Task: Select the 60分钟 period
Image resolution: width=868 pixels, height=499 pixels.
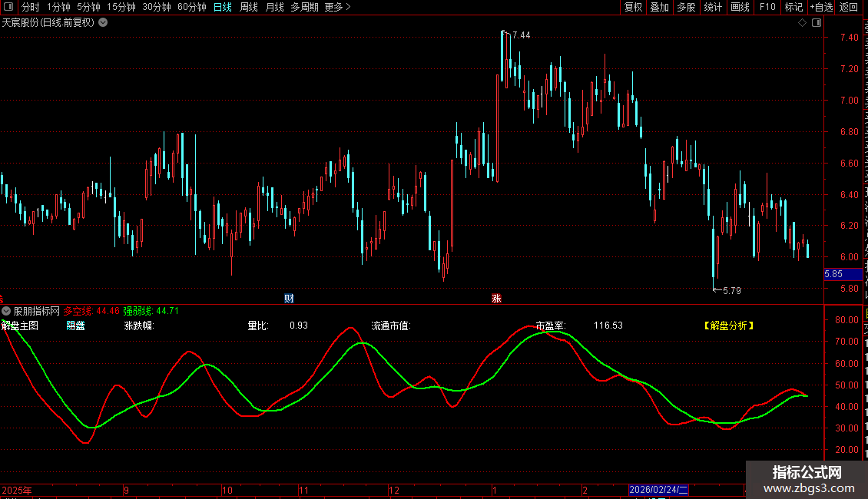Action: pyautogui.click(x=192, y=7)
